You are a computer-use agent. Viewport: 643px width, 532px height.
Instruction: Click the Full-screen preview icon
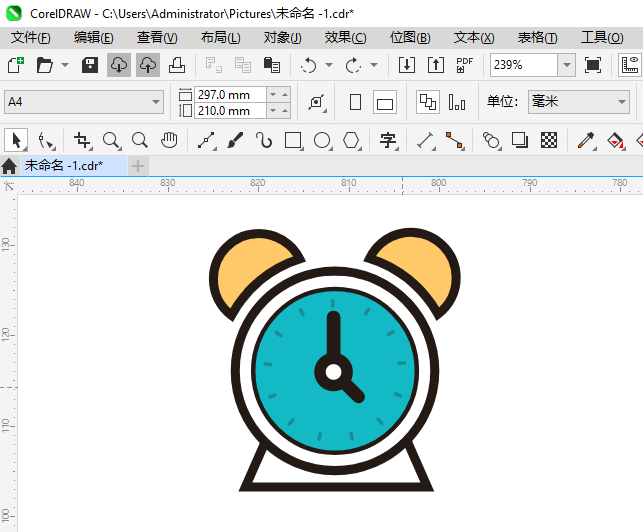pyautogui.click(x=593, y=65)
